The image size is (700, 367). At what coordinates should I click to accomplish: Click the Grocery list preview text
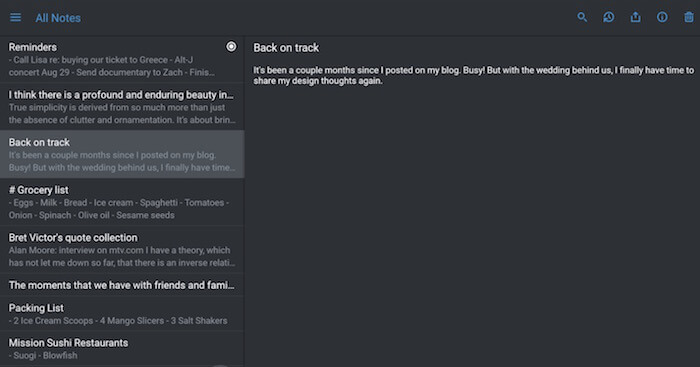click(119, 209)
